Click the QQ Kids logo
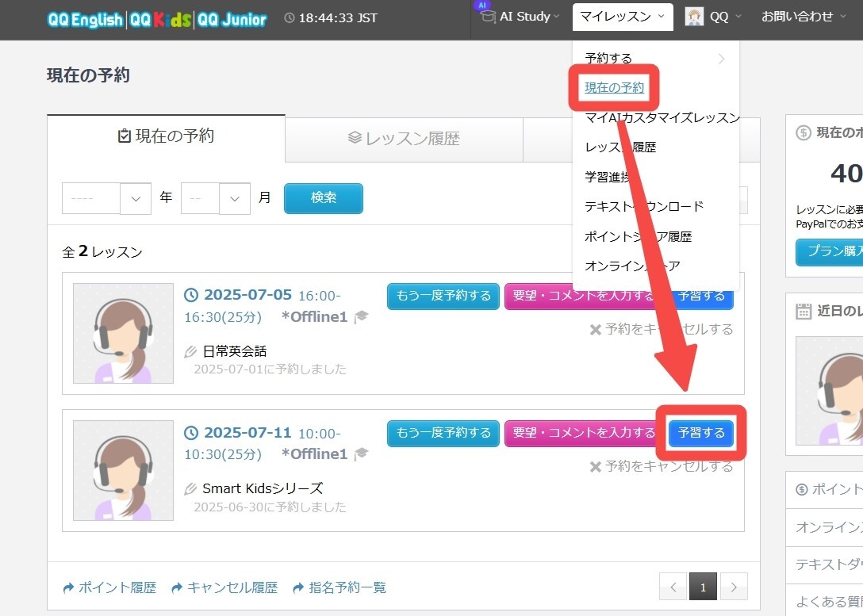This screenshot has width=863, height=616. (159, 19)
